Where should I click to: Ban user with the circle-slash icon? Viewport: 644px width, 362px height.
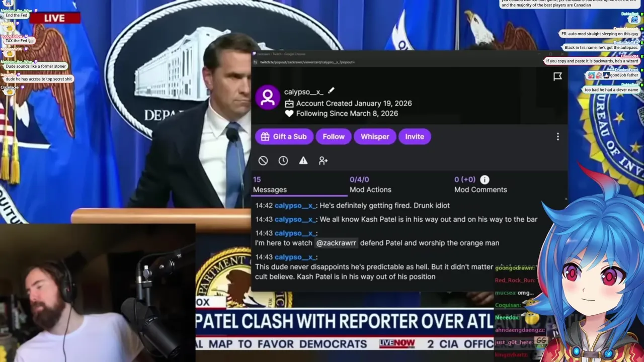pos(263,160)
